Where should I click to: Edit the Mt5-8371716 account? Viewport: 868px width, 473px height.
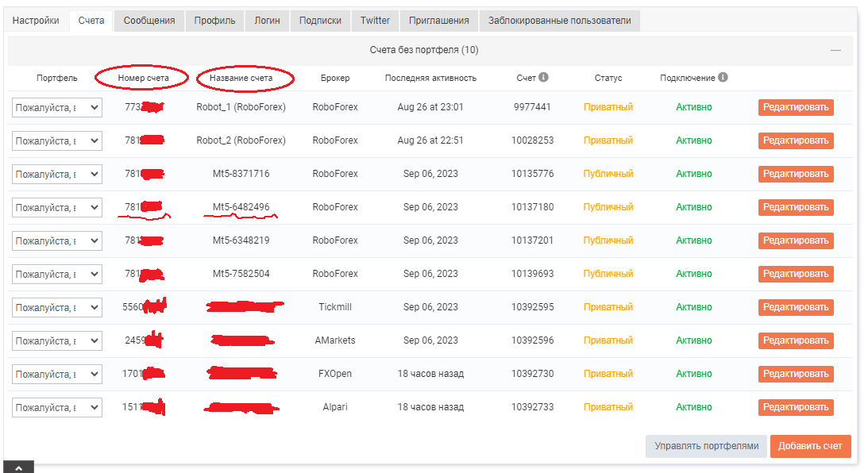pos(796,174)
